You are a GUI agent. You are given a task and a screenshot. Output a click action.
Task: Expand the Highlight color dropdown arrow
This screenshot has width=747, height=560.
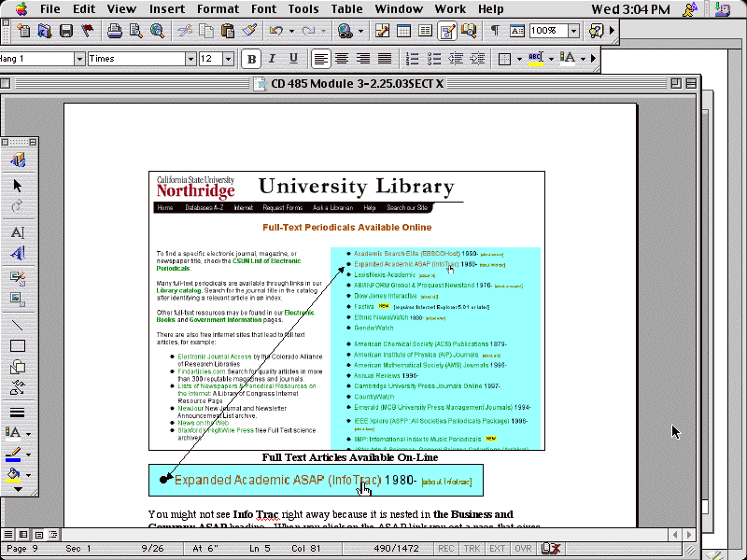tap(551, 59)
